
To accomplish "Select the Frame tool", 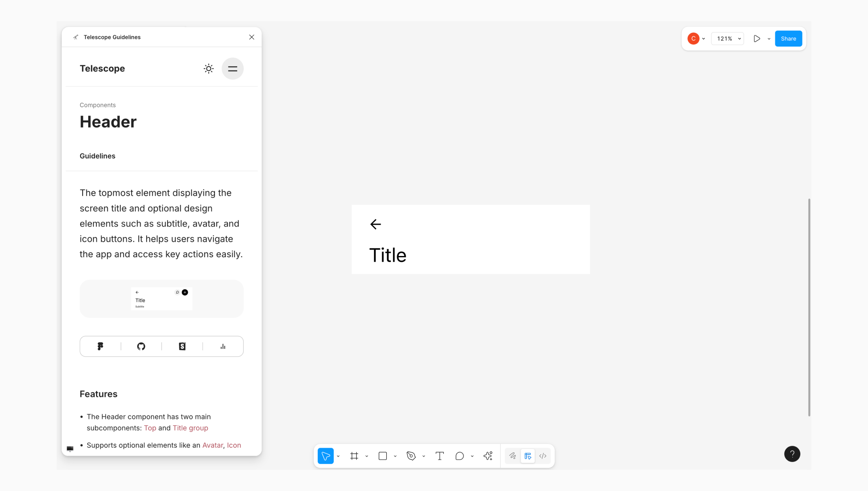I will pyautogui.click(x=354, y=456).
